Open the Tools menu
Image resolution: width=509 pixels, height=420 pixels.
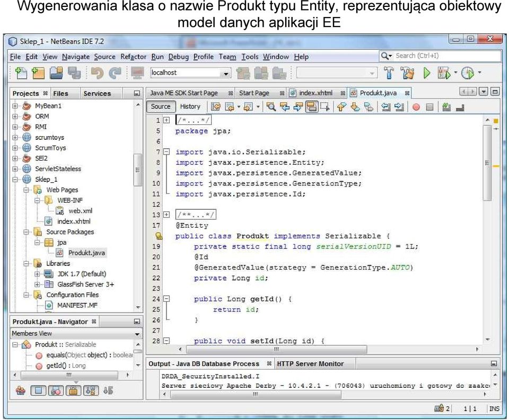coord(250,57)
